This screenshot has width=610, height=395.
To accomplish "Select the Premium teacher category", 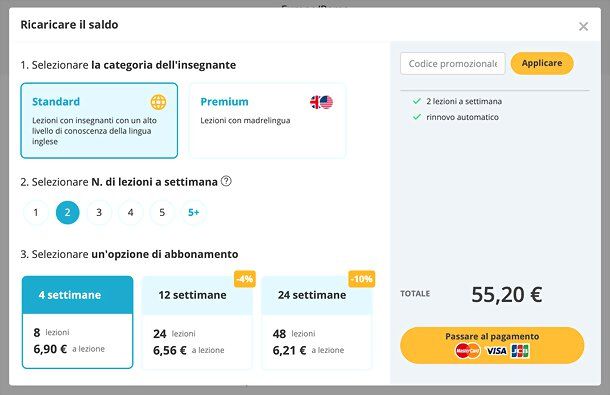I will point(267,120).
